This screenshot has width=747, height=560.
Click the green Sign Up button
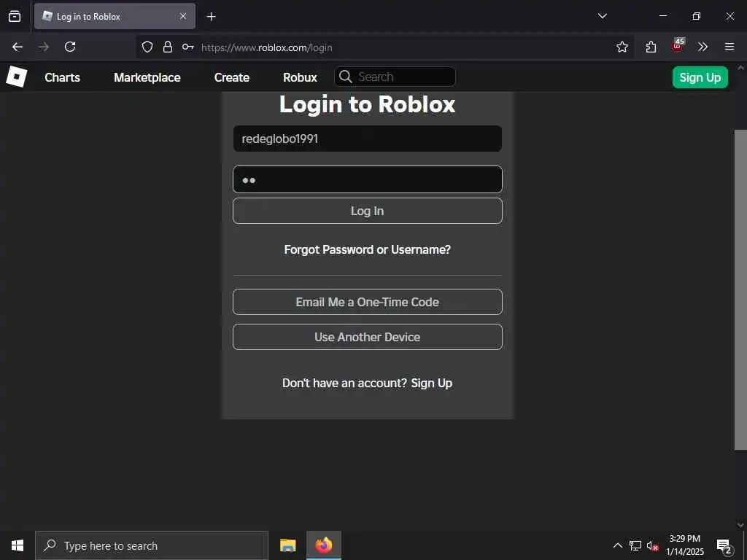click(x=700, y=77)
